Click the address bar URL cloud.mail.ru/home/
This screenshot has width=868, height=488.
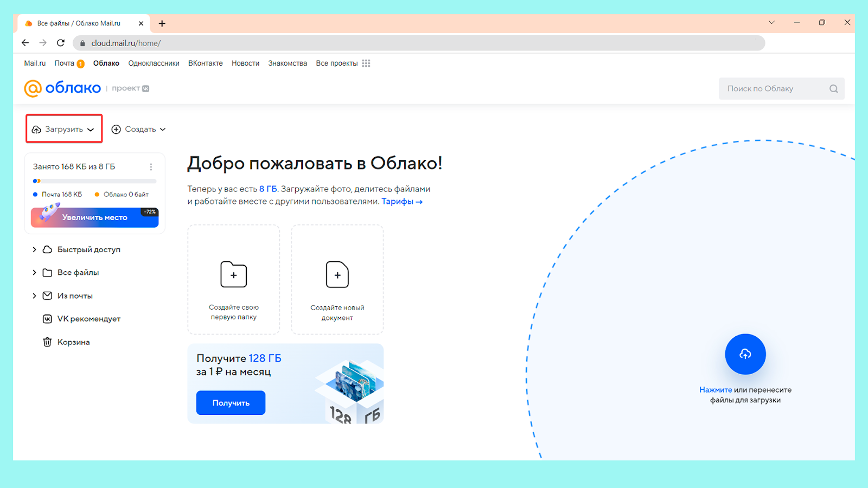(126, 43)
